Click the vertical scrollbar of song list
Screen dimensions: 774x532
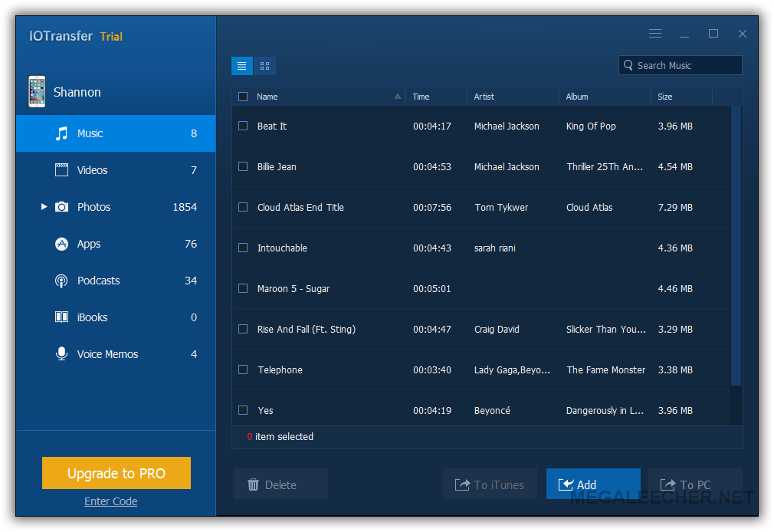point(736,245)
